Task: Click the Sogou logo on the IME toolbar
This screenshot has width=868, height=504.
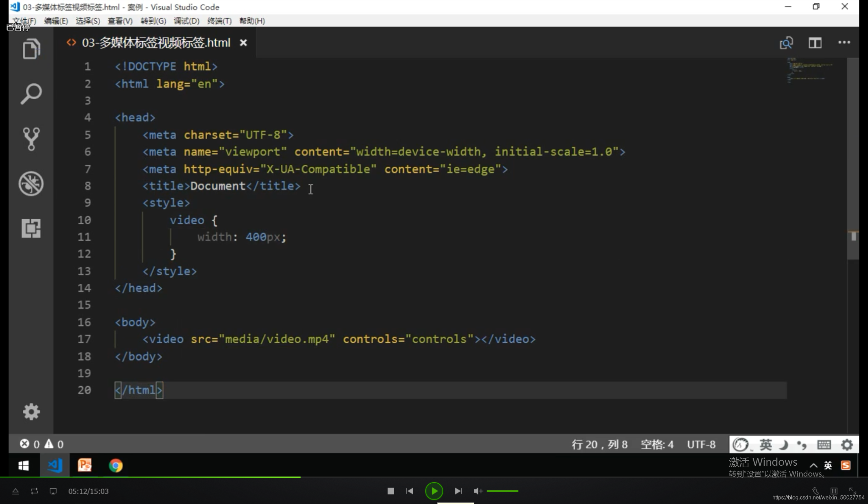Action: click(741, 444)
